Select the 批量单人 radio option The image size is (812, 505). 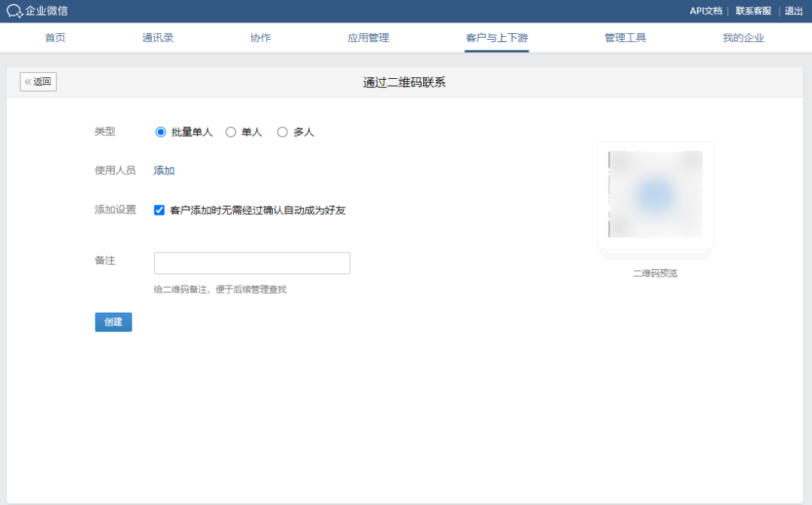[161, 132]
